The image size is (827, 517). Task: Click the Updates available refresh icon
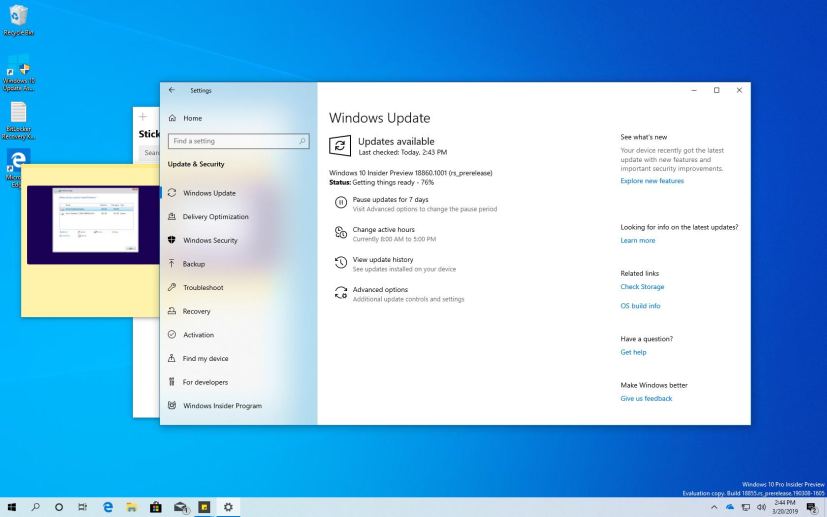(340, 146)
